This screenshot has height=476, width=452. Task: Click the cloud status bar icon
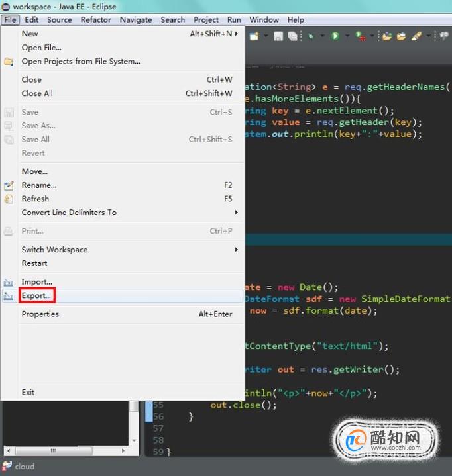tap(7, 466)
